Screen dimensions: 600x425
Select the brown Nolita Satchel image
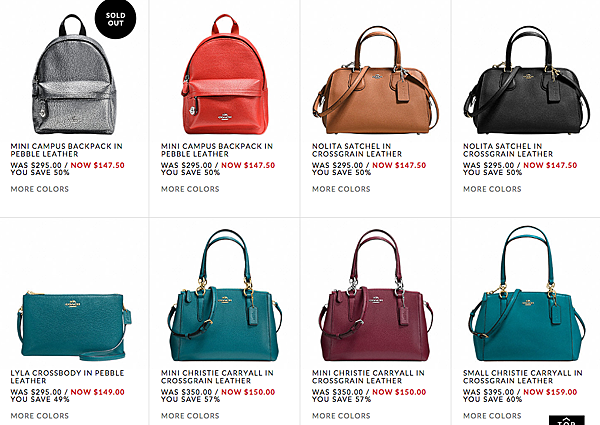click(375, 80)
